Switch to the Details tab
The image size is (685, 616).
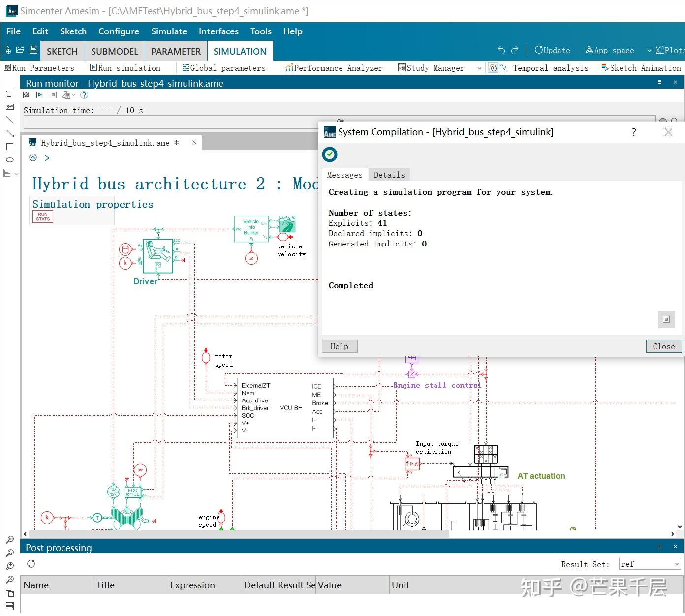[389, 175]
